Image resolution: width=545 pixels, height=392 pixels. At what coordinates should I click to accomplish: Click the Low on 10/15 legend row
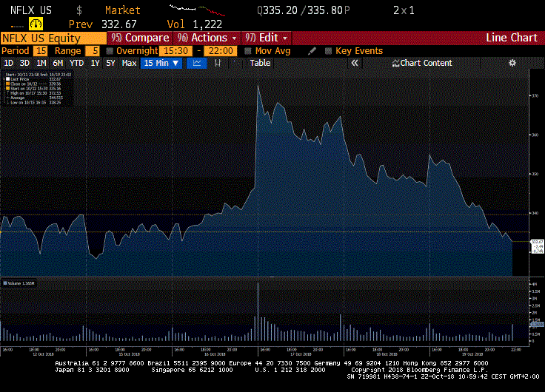[36, 102]
